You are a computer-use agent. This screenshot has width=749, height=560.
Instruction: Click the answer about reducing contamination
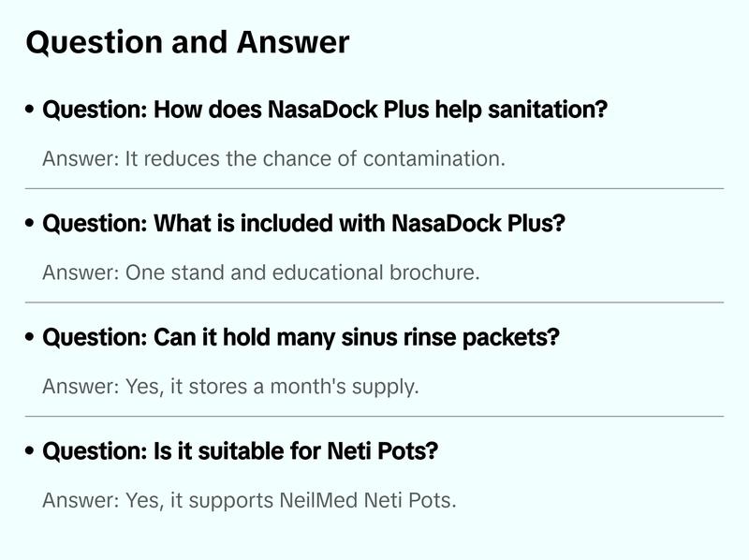[x=273, y=158]
